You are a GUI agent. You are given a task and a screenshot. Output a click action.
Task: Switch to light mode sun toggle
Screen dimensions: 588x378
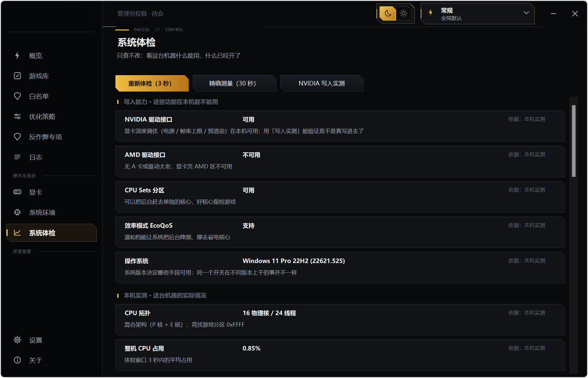(x=404, y=13)
